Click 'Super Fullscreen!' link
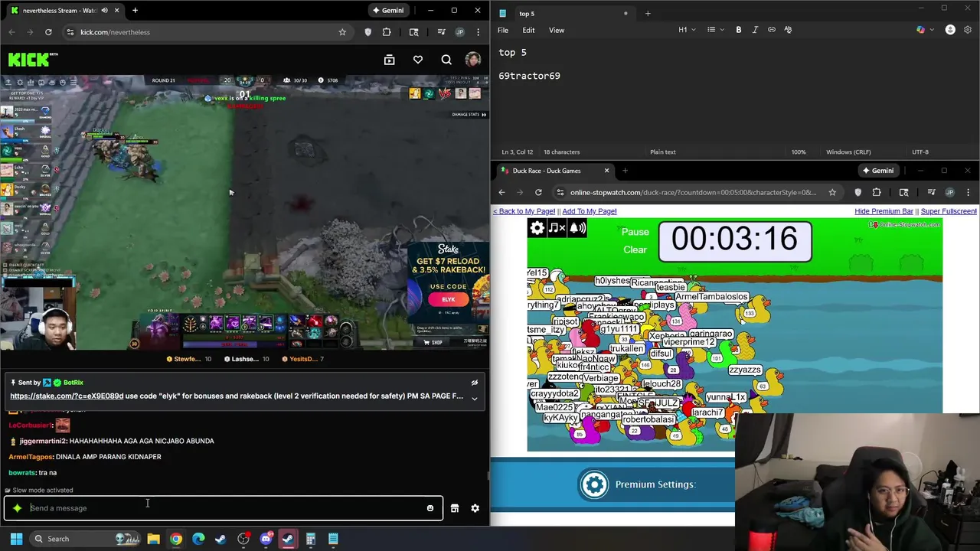 [949, 211]
